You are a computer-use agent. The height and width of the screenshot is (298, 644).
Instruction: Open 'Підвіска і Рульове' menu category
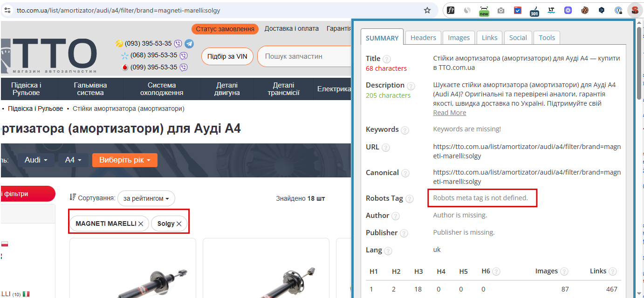[x=26, y=89]
